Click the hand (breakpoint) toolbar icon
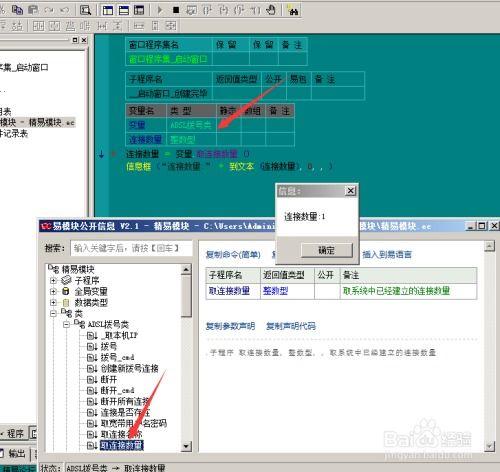Viewport: 500px width, 472px height. 271,10
